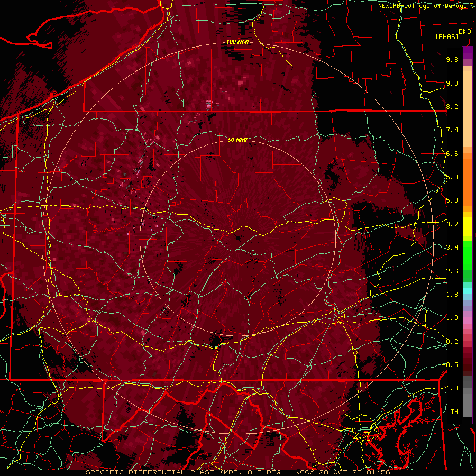
Task: Click the 8.2 scale value
Action: (452, 106)
